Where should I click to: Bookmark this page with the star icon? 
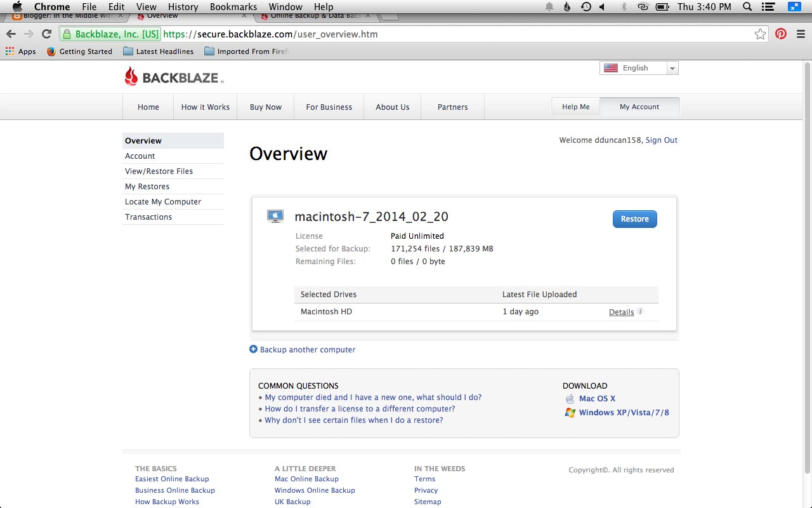pos(760,34)
